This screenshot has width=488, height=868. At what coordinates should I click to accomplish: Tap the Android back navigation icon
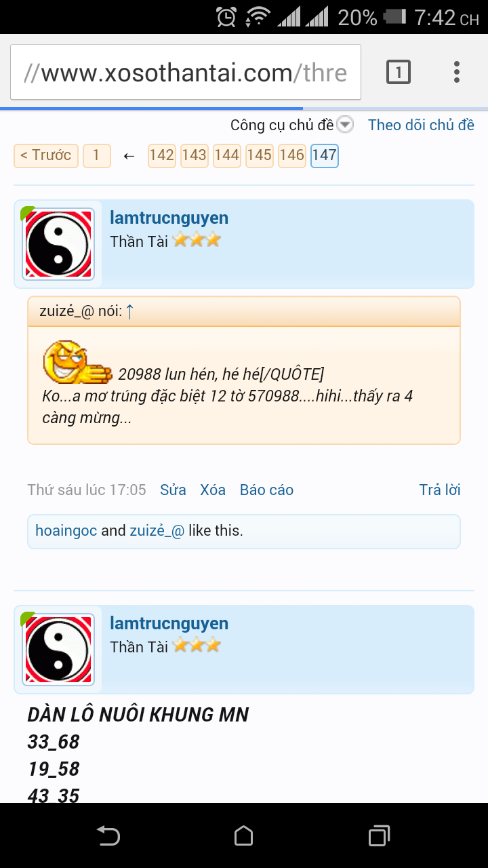pos(108,835)
